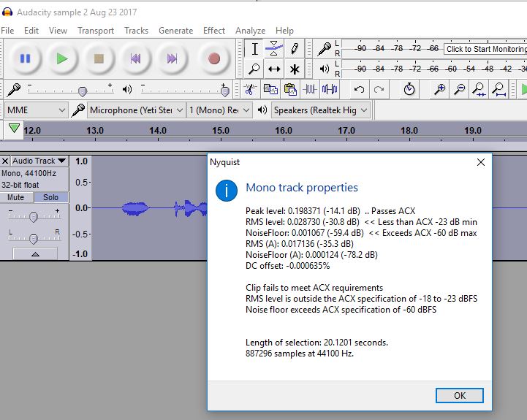This screenshot has width=527, height=420.
Task: Start playback with the Play button
Action: [62, 58]
